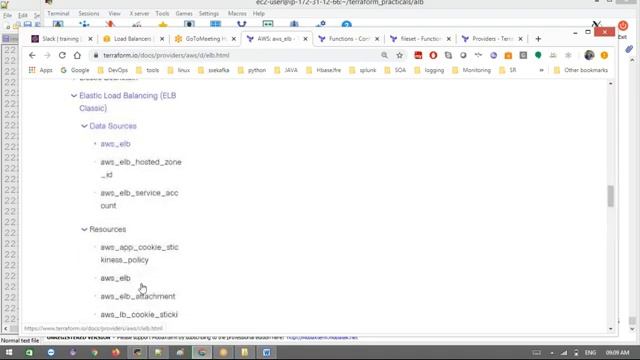Open the Google bookmark

[75, 70]
